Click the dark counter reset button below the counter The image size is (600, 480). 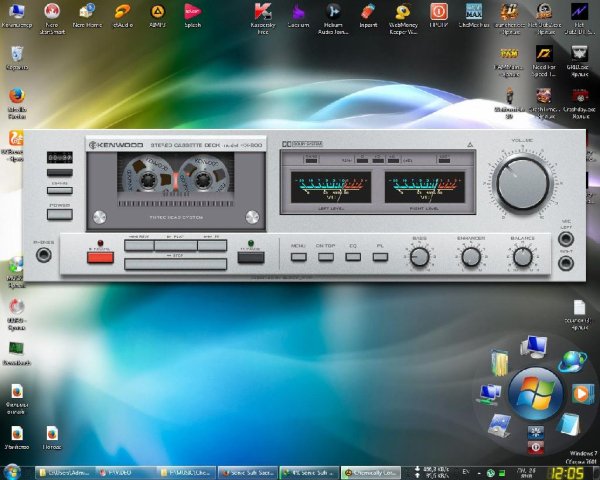tap(60, 173)
